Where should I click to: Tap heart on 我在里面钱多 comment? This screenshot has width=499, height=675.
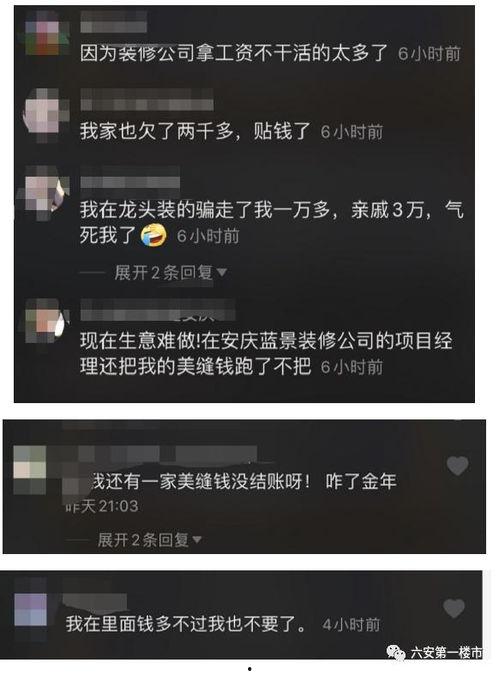(454, 608)
